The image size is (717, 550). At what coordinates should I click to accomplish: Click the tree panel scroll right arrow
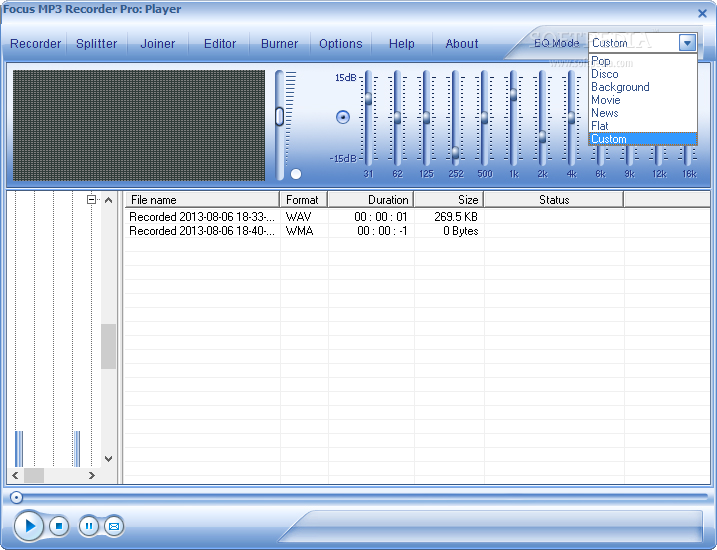[91, 475]
